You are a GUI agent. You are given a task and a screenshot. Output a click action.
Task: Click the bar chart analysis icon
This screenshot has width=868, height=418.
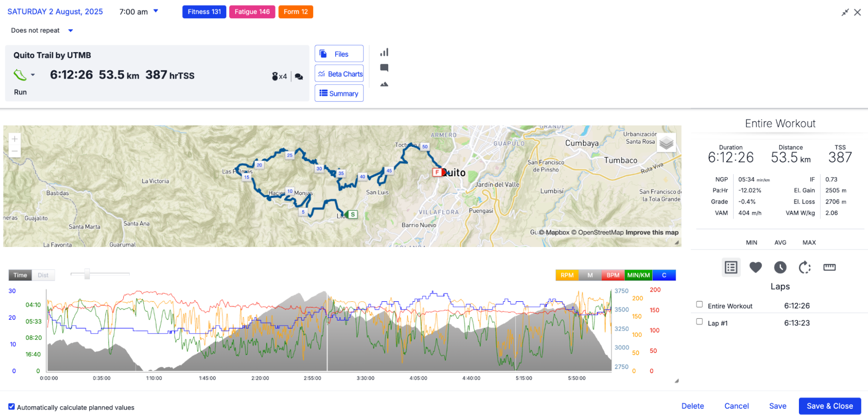[384, 53]
